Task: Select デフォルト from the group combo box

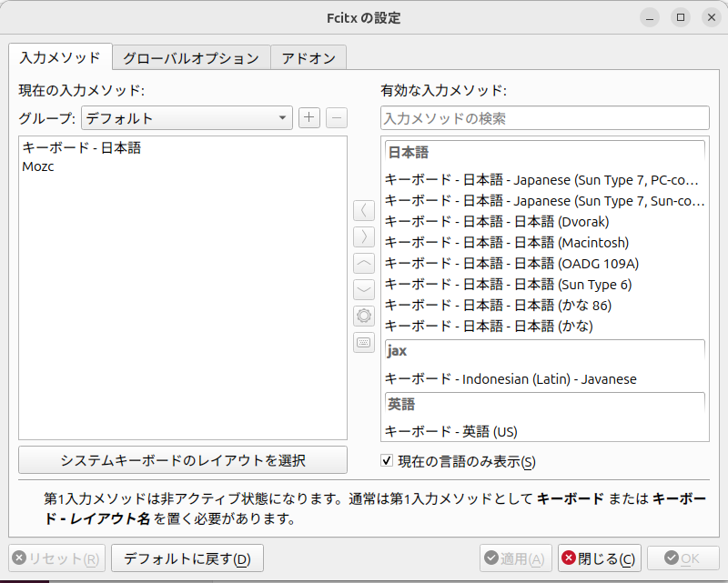Action: point(187,117)
